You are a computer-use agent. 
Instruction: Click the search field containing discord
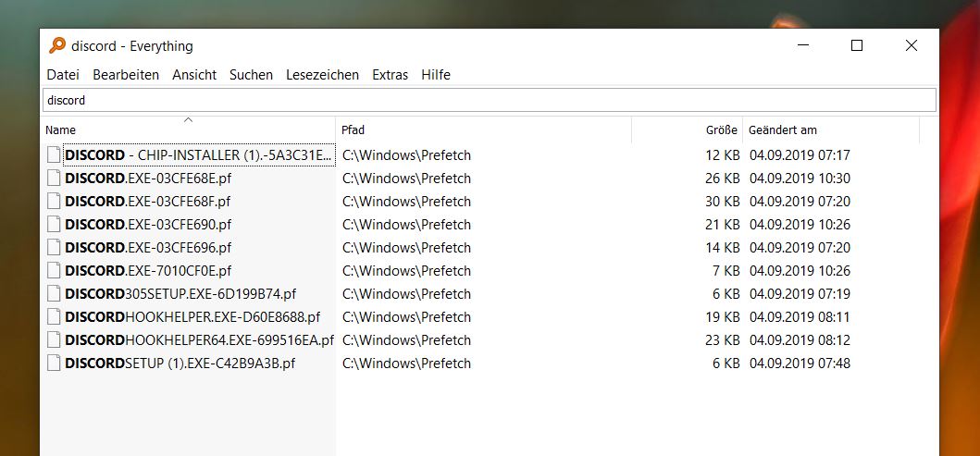490,100
